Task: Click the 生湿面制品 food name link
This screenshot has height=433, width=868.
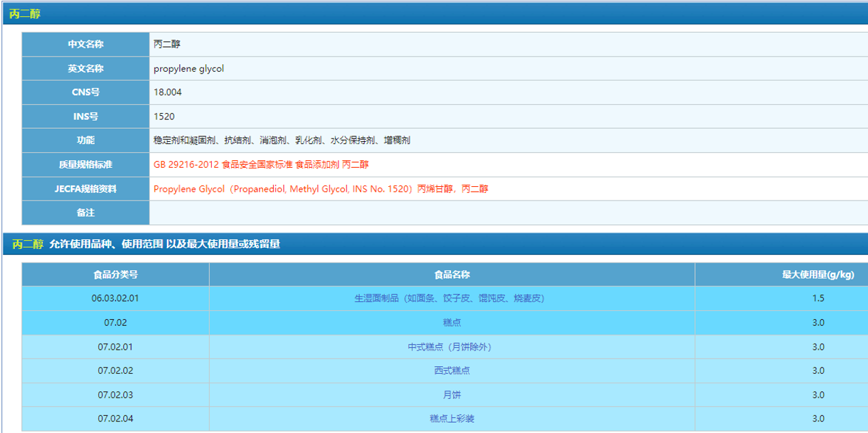Action: coord(452,298)
